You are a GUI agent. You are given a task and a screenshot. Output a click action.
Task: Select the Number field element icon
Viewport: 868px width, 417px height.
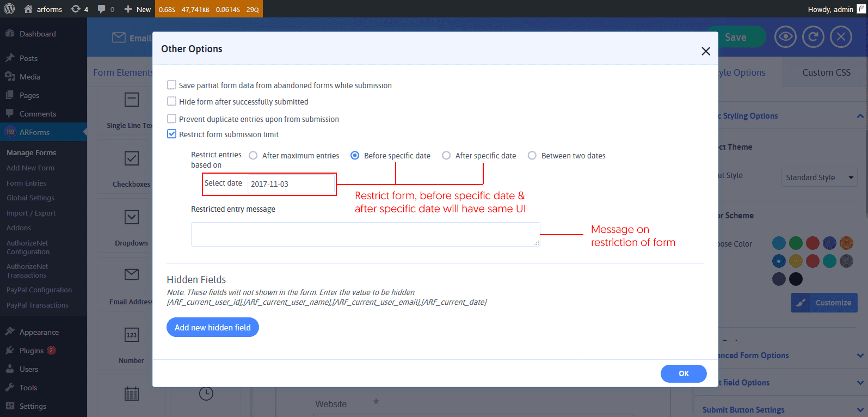coord(132,335)
